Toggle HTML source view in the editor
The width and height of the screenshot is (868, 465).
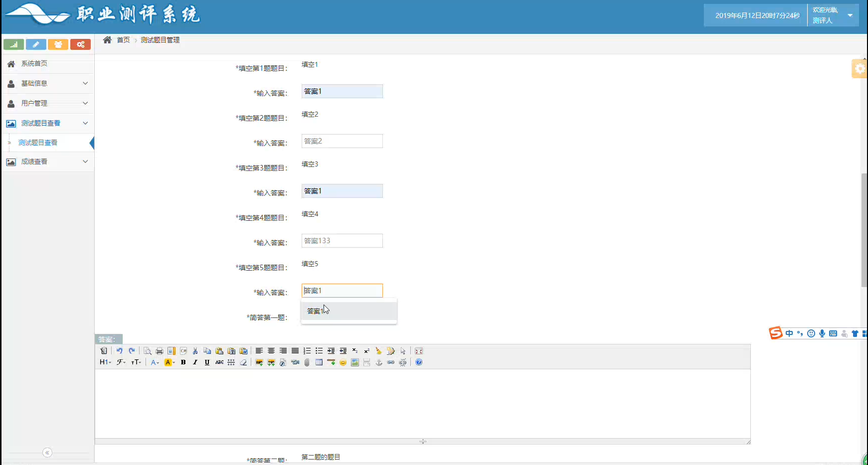[104, 351]
